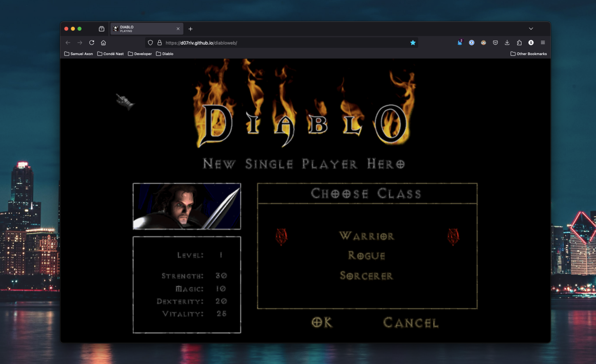Viewport: 596px width, 364px height.
Task: Open the tab list chevron
Action: [531, 28]
